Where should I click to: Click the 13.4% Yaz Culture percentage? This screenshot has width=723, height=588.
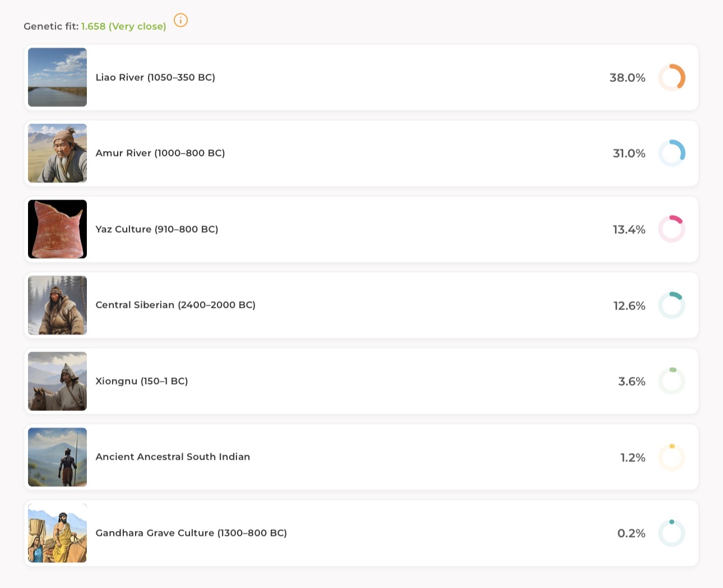pos(629,230)
